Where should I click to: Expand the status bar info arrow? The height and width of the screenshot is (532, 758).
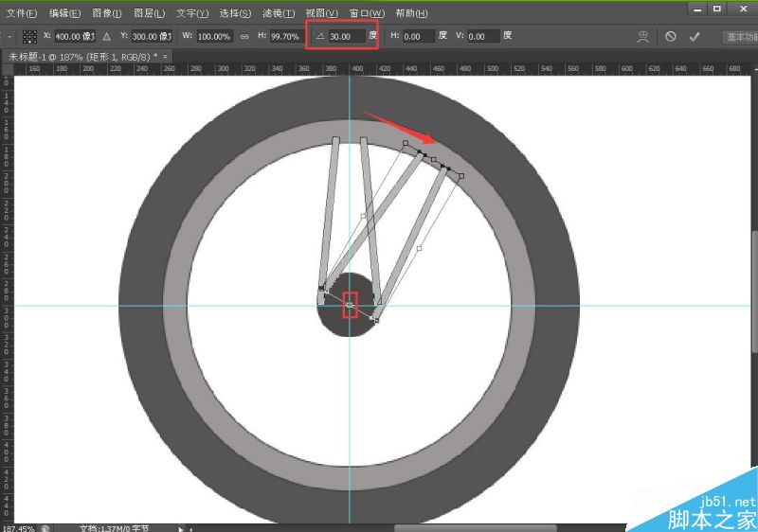pyautogui.click(x=181, y=527)
